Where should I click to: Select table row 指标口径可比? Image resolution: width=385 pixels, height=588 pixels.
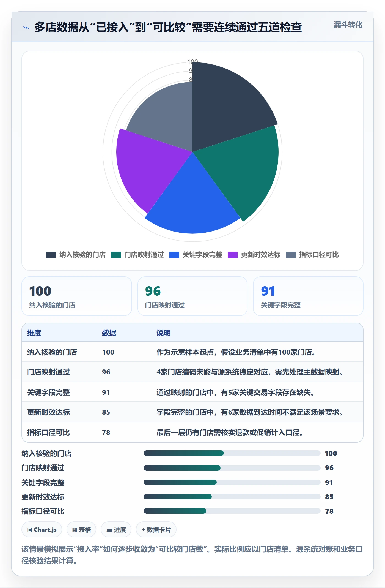coord(193,432)
